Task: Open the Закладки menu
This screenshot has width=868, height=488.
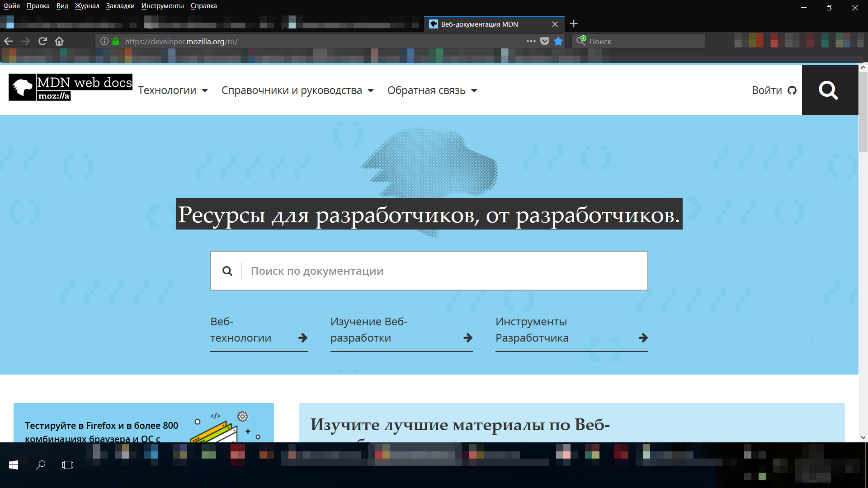Action: click(x=120, y=6)
